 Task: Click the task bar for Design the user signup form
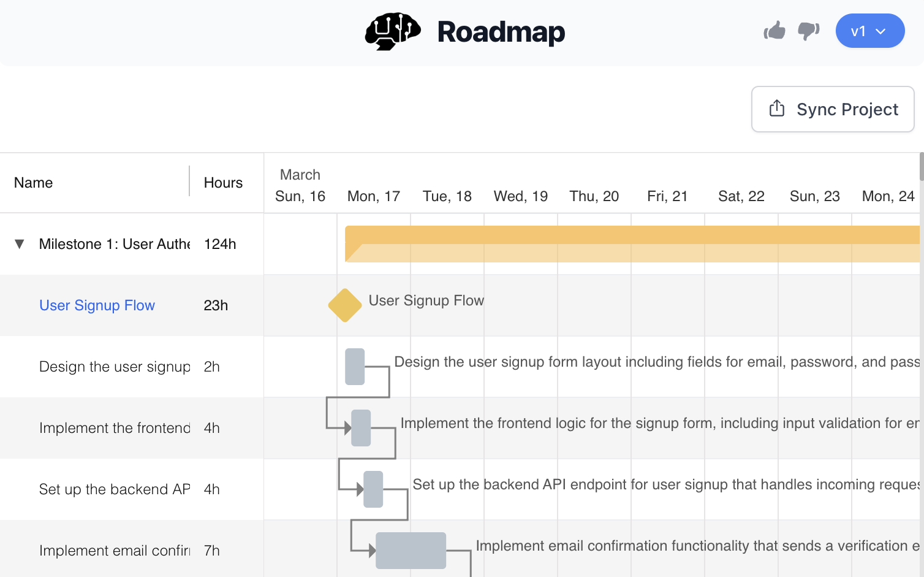(354, 367)
